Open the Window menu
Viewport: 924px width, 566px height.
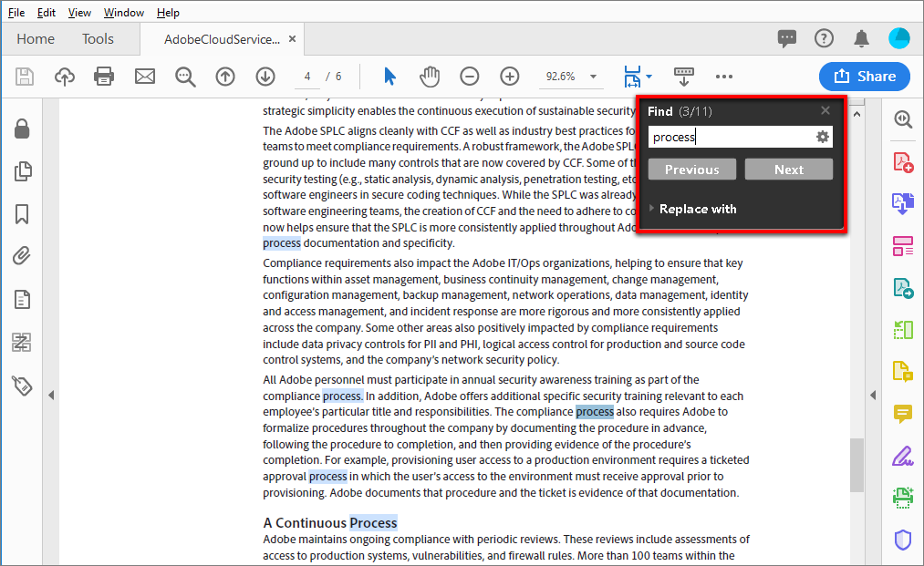coord(124,13)
